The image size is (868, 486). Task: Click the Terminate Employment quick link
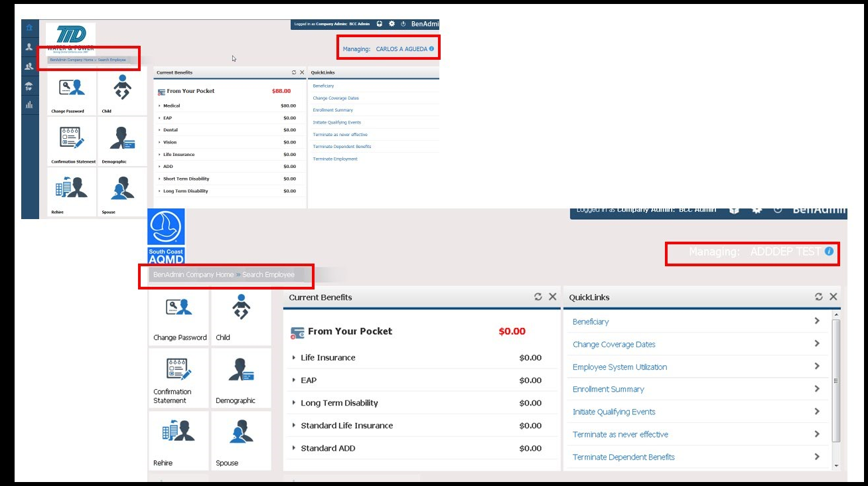pyautogui.click(x=335, y=159)
